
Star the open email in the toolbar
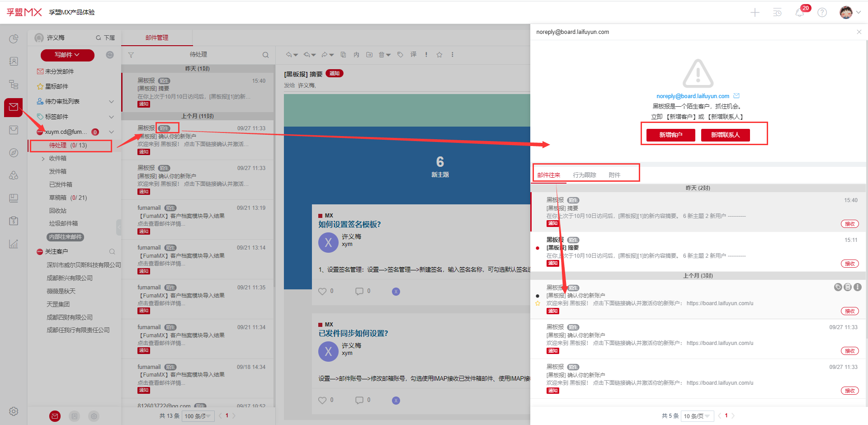439,55
